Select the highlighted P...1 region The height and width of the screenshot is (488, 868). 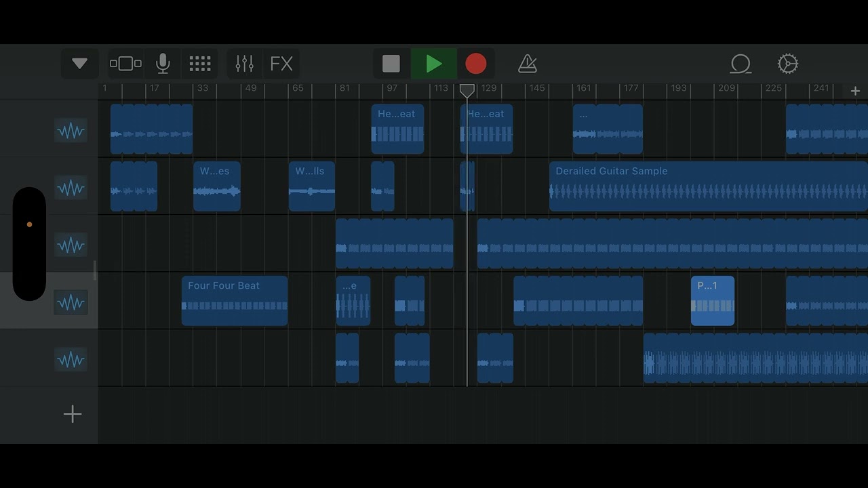point(713,301)
